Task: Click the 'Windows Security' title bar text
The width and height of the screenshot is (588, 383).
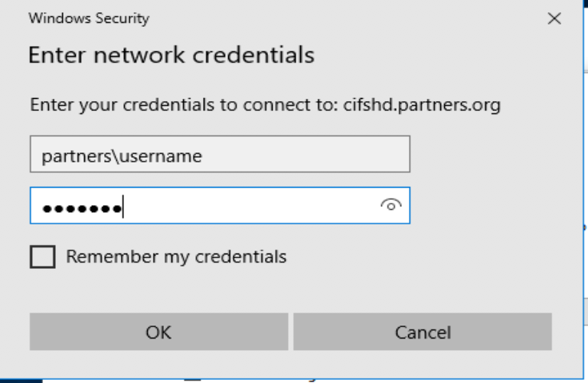Action: pos(89,18)
